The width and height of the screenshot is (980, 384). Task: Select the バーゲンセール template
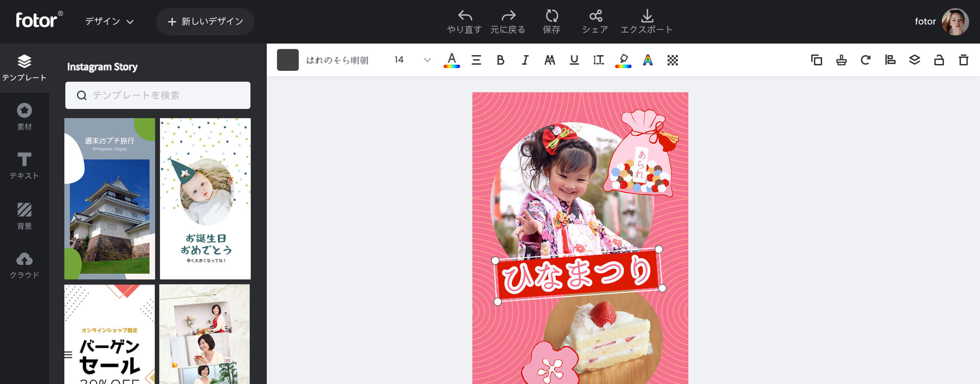point(110,334)
